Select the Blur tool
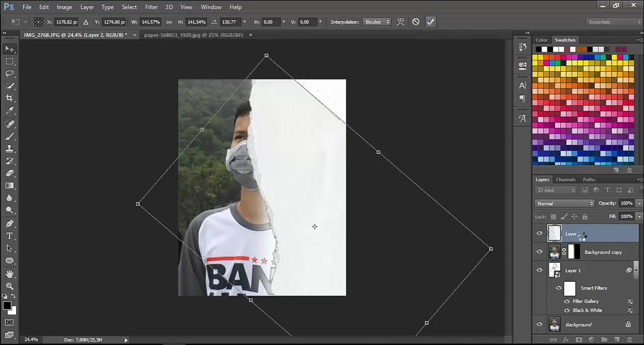Viewport: 644px width, 345px height. click(x=9, y=198)
